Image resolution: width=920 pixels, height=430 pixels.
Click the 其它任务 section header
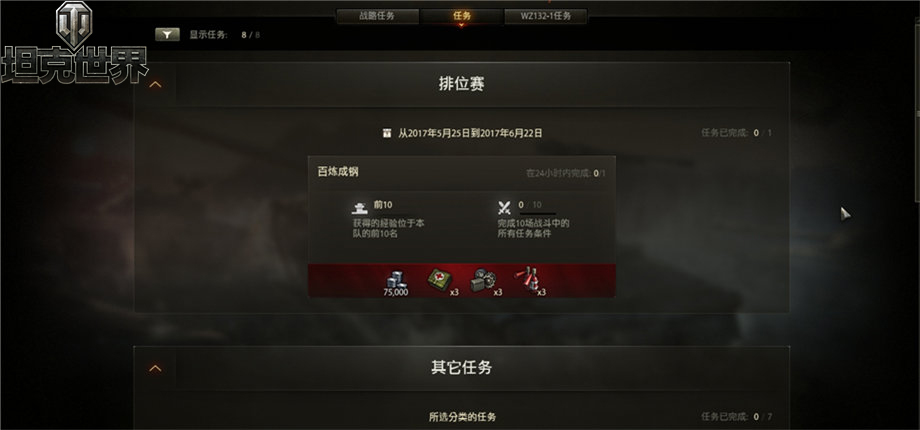tap(461, 368)
